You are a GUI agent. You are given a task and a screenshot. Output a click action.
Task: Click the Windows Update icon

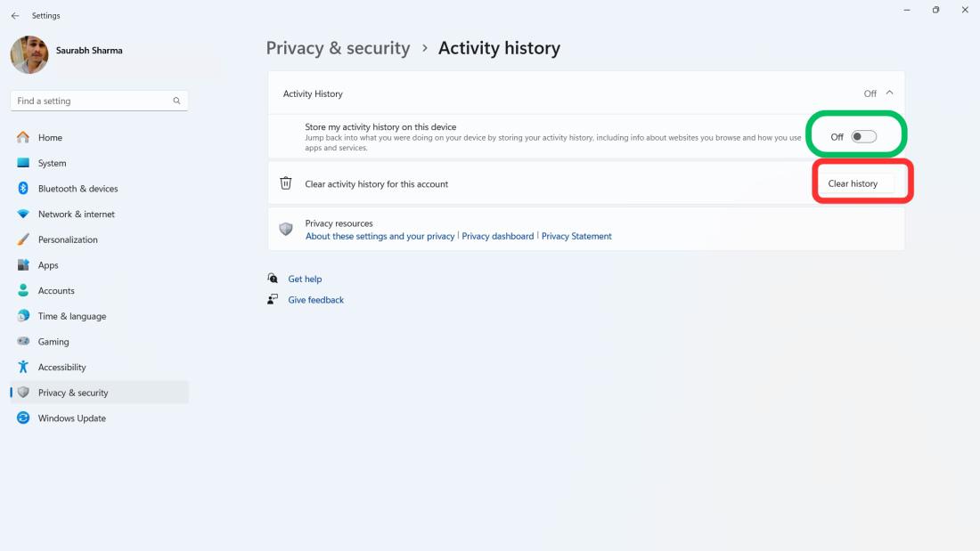[x=23, y=418]
